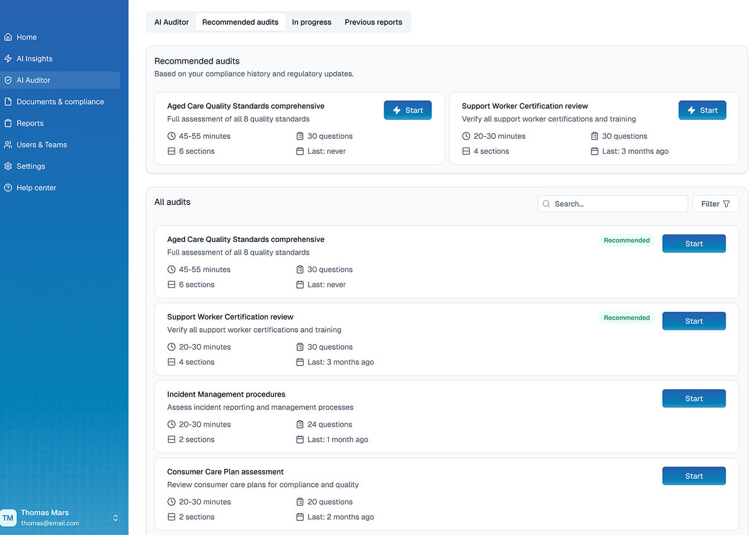Switch to the AI Auditor tab
This screenshot has width=756, height=535.
(171, 22)
